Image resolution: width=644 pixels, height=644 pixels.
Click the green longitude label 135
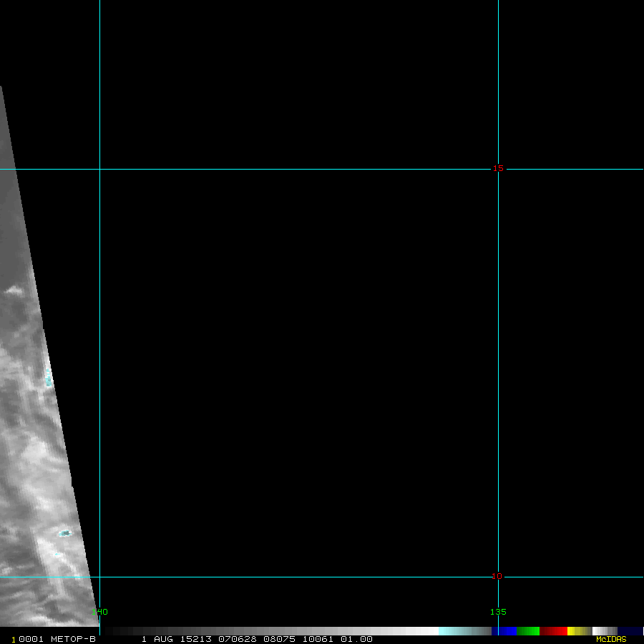498,612
